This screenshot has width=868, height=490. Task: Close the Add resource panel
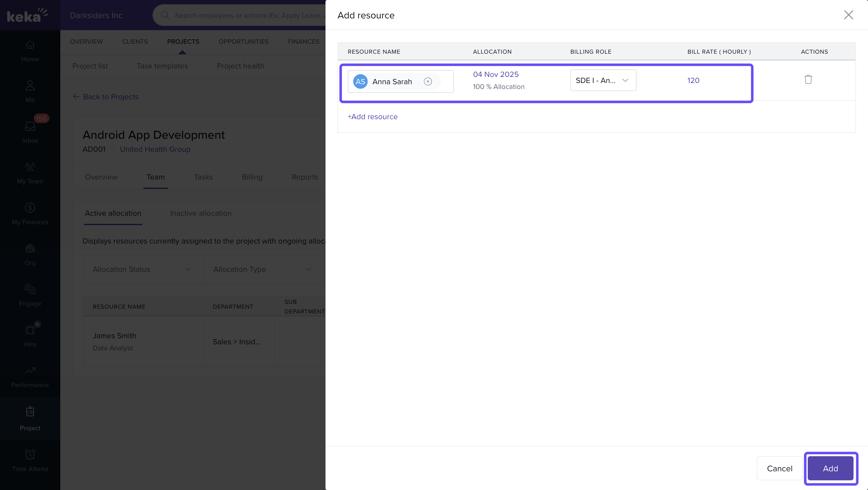(x=848, y=15)
